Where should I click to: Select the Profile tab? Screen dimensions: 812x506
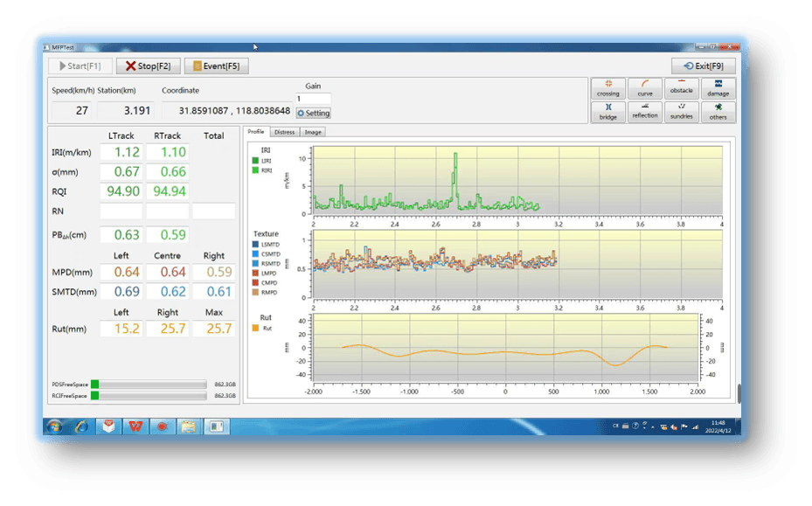(x=256, y=132)
